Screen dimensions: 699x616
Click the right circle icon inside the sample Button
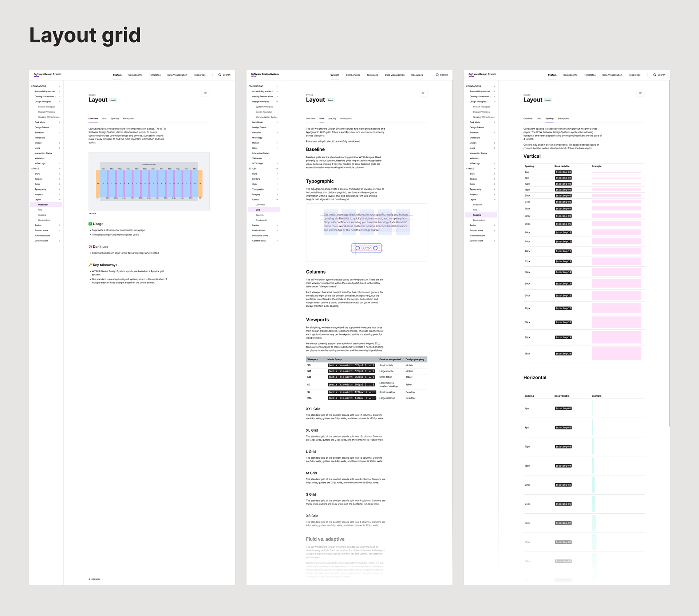point(375,248)
